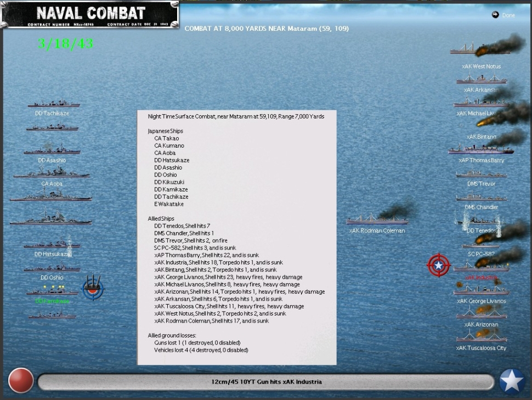This screenshot has width=532, height=400.
Task: Select the DD Tachikaze ship icon
Action: coord(54,103)
